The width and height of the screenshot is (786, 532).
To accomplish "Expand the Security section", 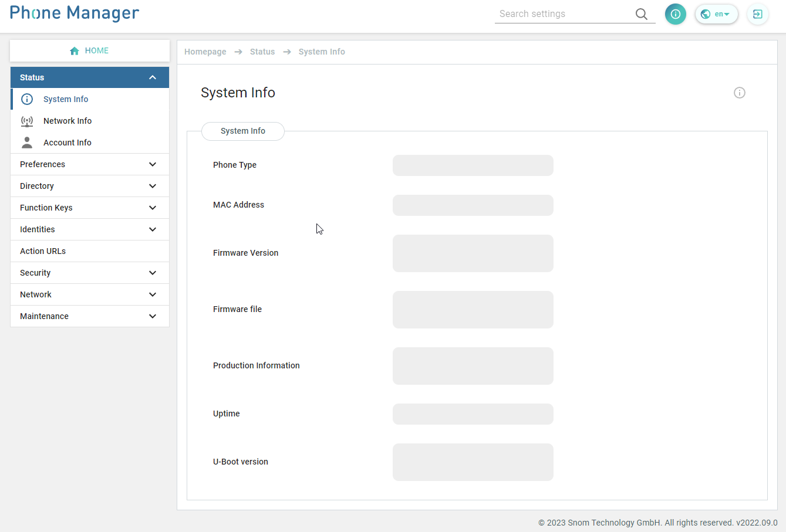I will 90,273.
